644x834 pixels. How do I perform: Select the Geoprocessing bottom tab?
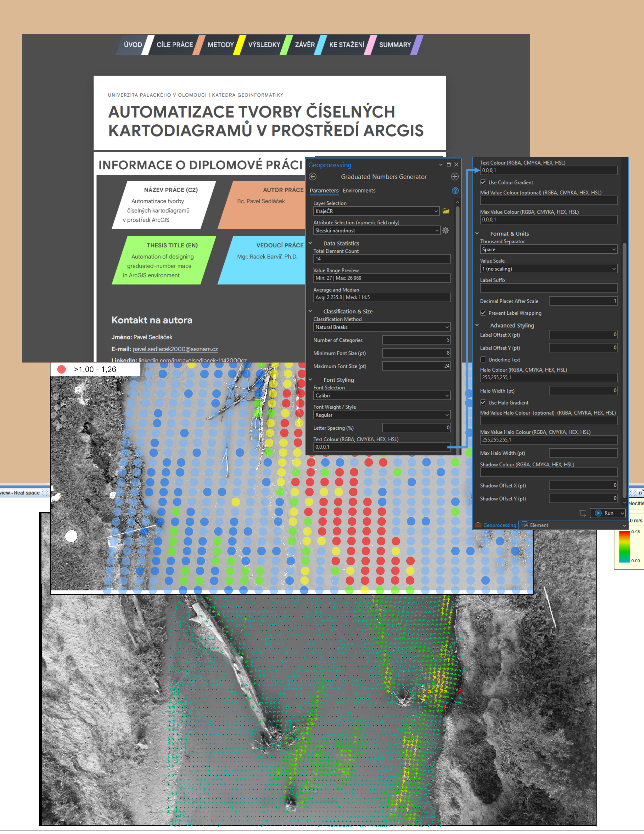(x=496, y=525)
